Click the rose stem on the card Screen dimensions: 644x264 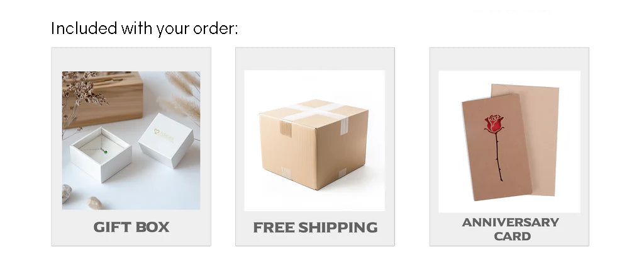(x=498, y=157)
